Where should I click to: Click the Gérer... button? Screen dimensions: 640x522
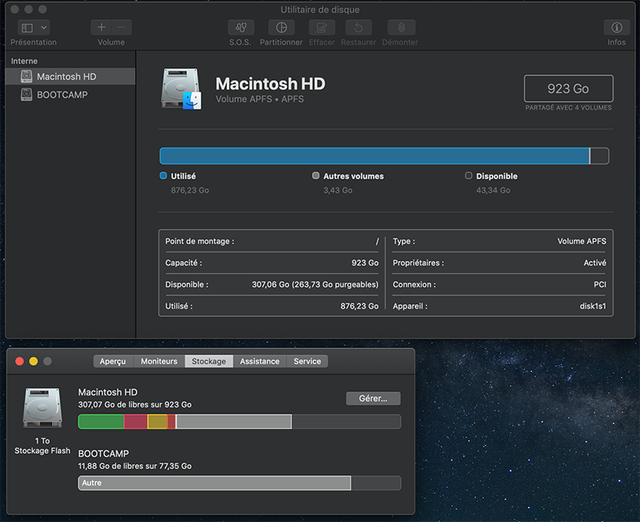(x=373, y=398)
